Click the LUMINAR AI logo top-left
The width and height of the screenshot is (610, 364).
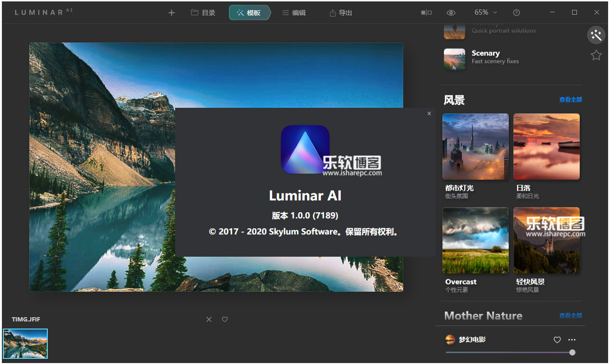pyautogui.click(x=44, y=12)
